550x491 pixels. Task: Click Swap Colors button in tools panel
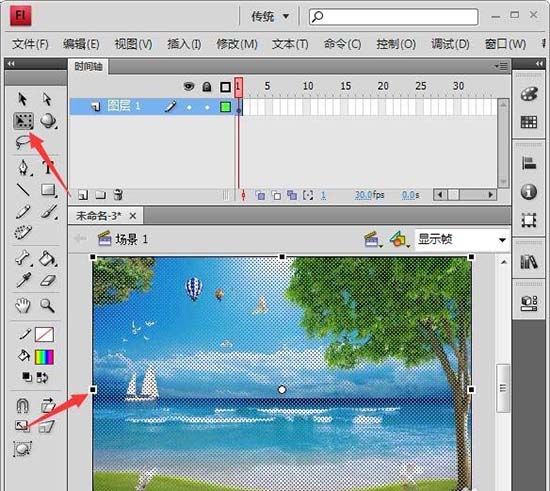click(x=42, y=378)
